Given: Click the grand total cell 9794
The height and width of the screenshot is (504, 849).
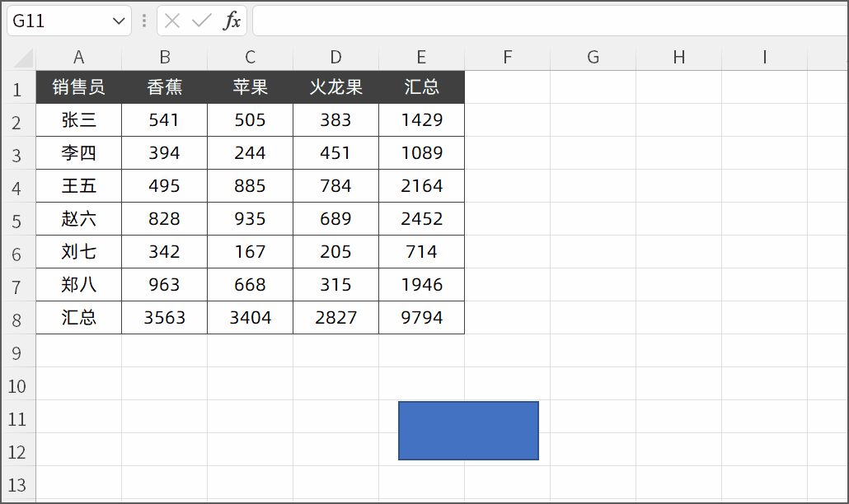Looking at the screenshot, I should click(x=421, y=318).
